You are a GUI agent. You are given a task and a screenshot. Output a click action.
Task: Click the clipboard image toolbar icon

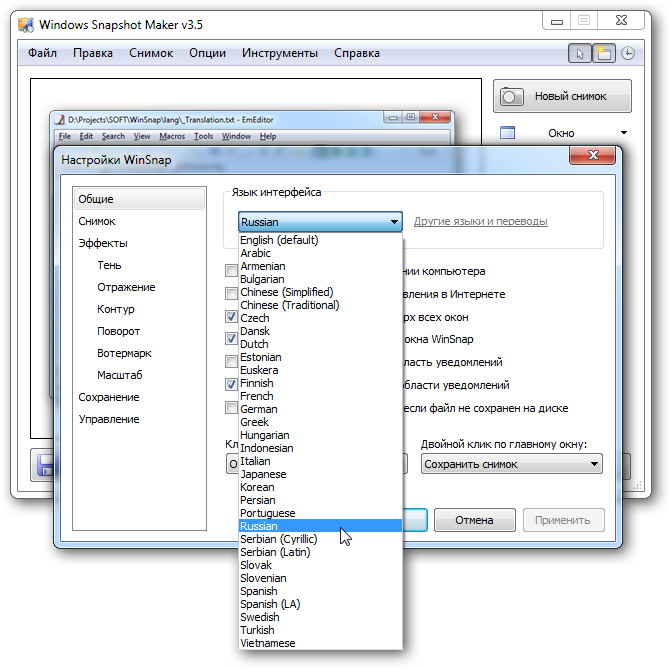(x=604, y=53)
